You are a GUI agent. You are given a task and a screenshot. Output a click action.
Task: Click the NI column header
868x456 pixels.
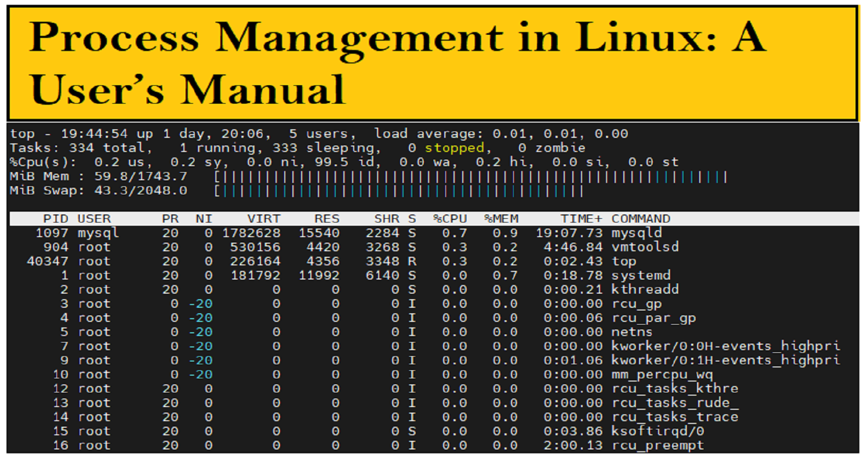click(204, 219)
